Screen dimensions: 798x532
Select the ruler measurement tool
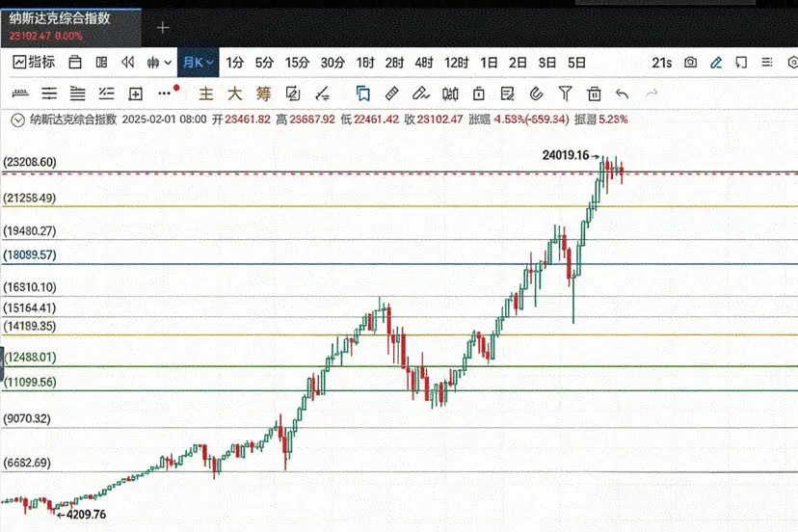[392, 93]
